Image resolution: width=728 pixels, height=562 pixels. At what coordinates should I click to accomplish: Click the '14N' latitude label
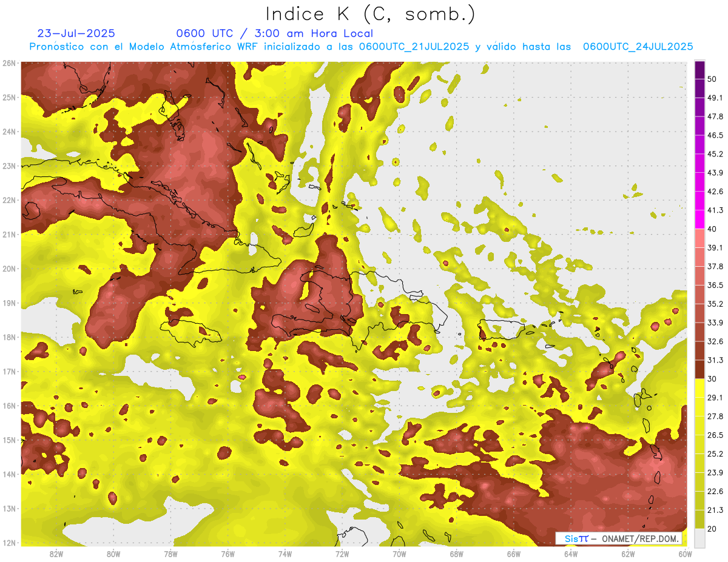click(9, 474)
